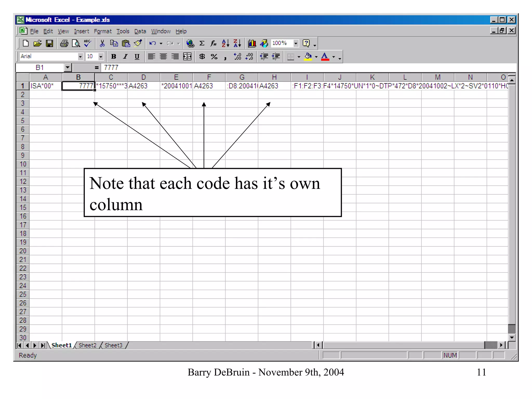
Task: Click the New workbook icon
Action: click(x=25, y=43)
